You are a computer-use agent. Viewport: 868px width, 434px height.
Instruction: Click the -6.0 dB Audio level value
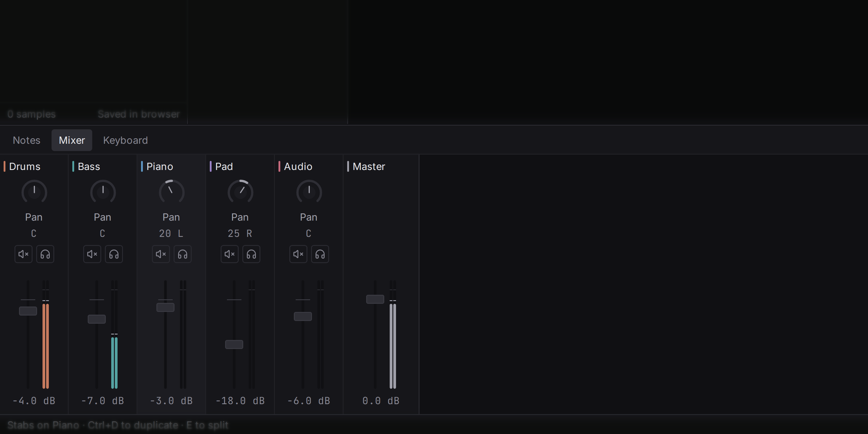(309, 401)
